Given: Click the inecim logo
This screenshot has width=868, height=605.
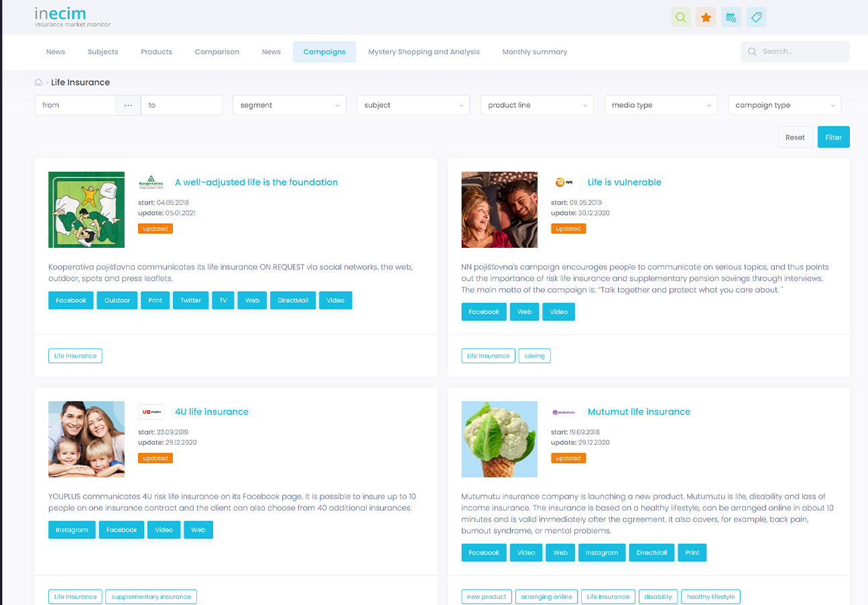Looking at the screenshot, I should 72,17.
